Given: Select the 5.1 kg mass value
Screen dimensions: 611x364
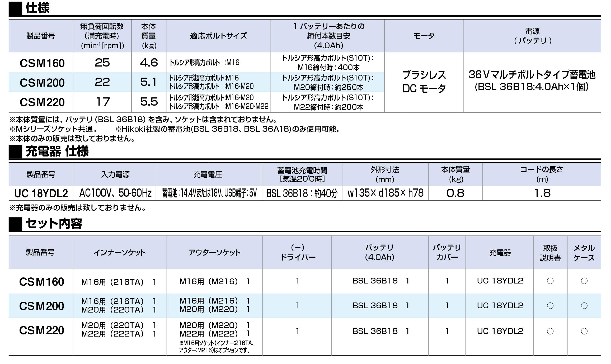Looking at the screenshot, I should coord(149,82).
